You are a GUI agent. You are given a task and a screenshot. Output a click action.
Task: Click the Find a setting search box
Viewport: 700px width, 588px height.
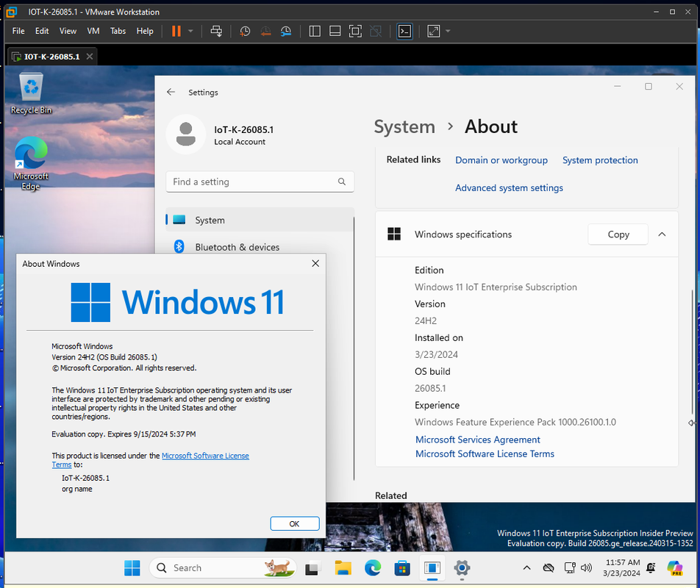click(x=260, y=182)
